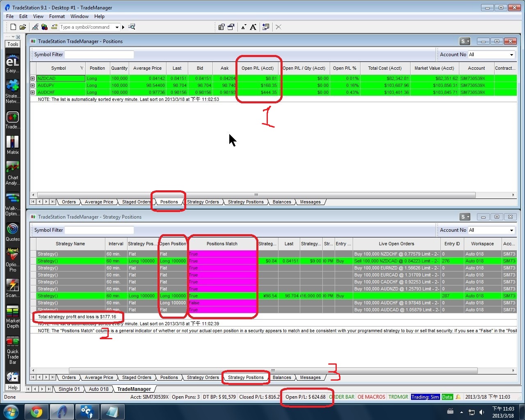525x420 pixels.
Task: Open Chart Analysis icon in sidebar
Action: [12, 173]
